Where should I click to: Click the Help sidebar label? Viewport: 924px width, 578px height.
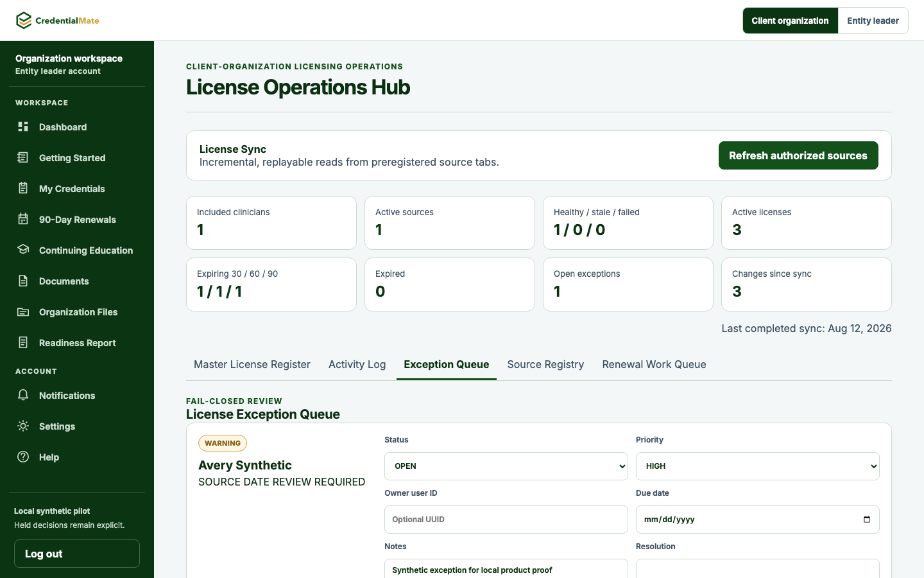[x=49, y=457]
